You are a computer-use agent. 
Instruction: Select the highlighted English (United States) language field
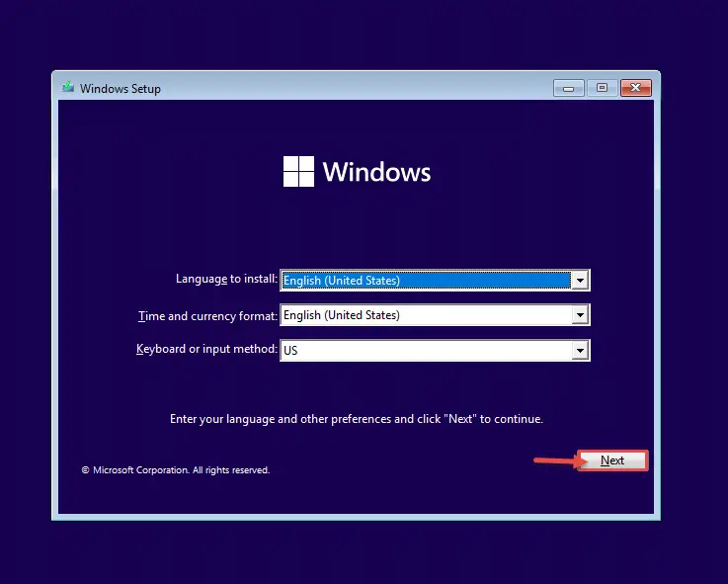tap(426, 281)
